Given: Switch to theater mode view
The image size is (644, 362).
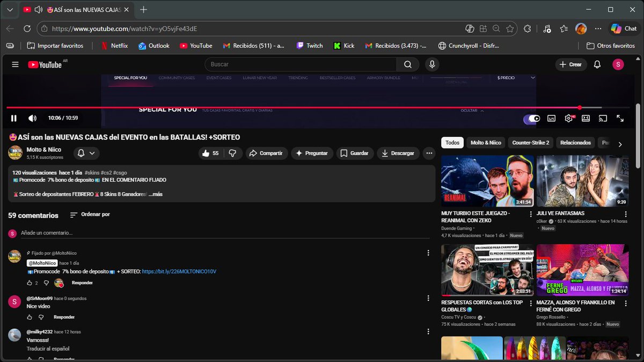Looking at the screenshot, I should coord(586,118).
